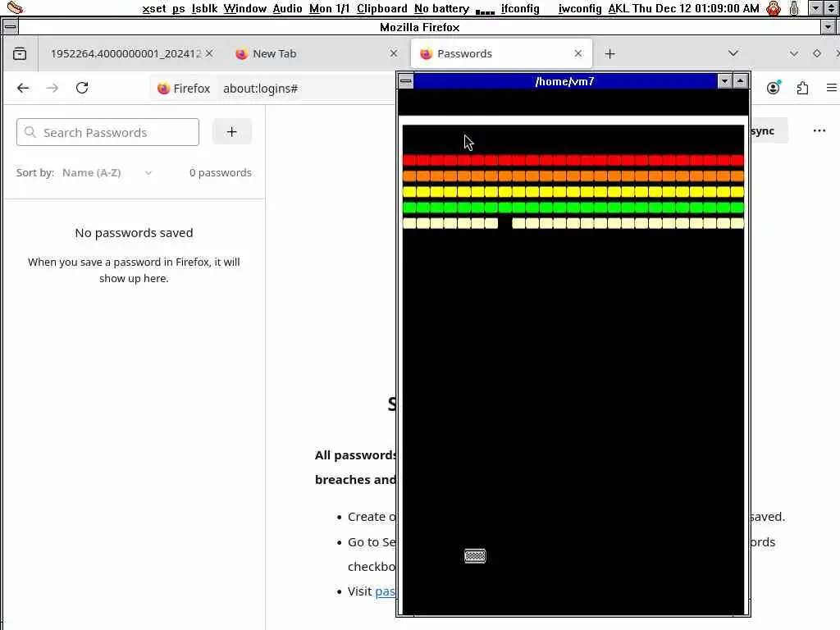Go forward with the forward arrow
This screenshot has width=840, height=630.
(52, 88)
